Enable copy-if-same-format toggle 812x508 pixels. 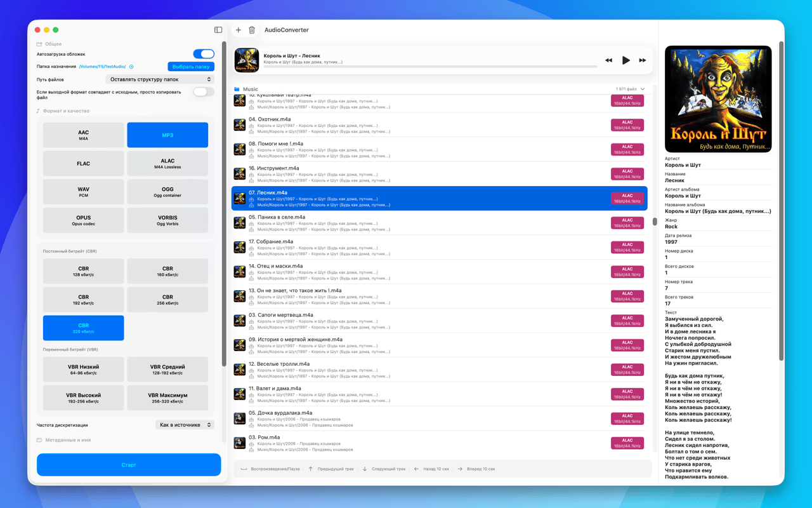[203, 92]
